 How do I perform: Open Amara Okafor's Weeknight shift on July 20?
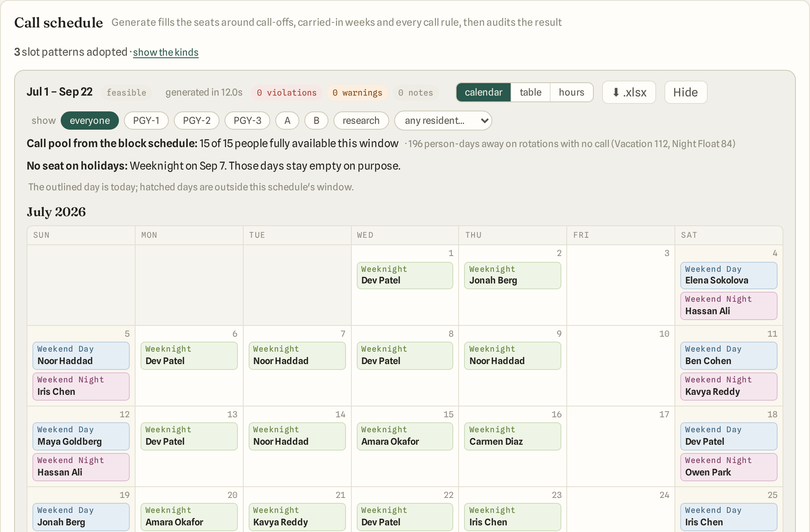(x=189, y=517)
